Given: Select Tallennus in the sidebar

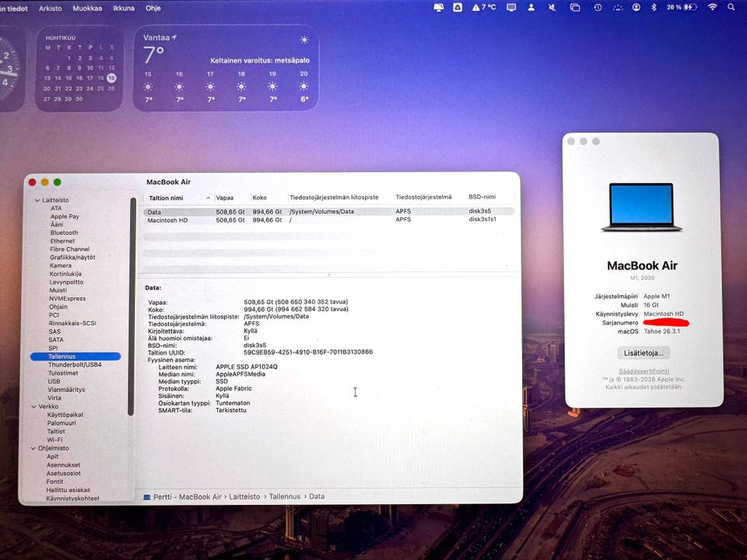Looking at the screenshot, I should click(75, 356).
